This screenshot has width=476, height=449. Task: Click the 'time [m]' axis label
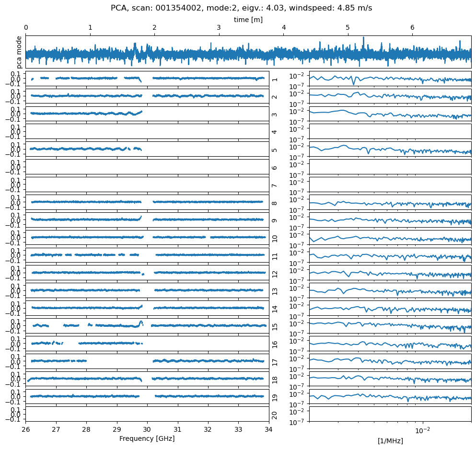pyautogui.click(x=248, y=20)
